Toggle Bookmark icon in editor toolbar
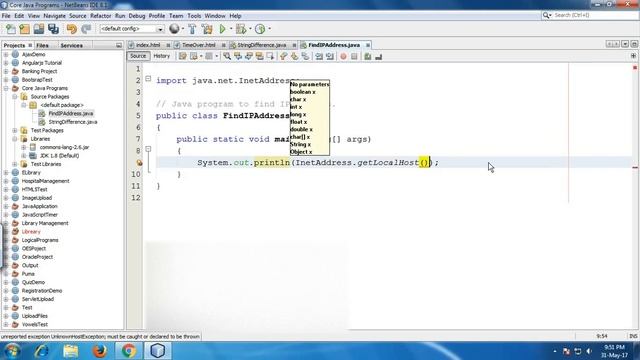640x360 pixels. 305,56
